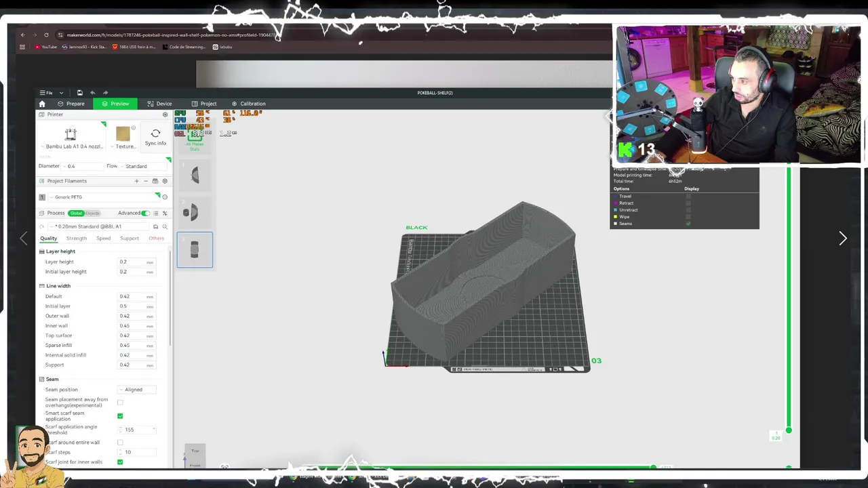The image size is (868, 488).
Task: Enable seam placement away from overhangs
Action: click(120, 403)
